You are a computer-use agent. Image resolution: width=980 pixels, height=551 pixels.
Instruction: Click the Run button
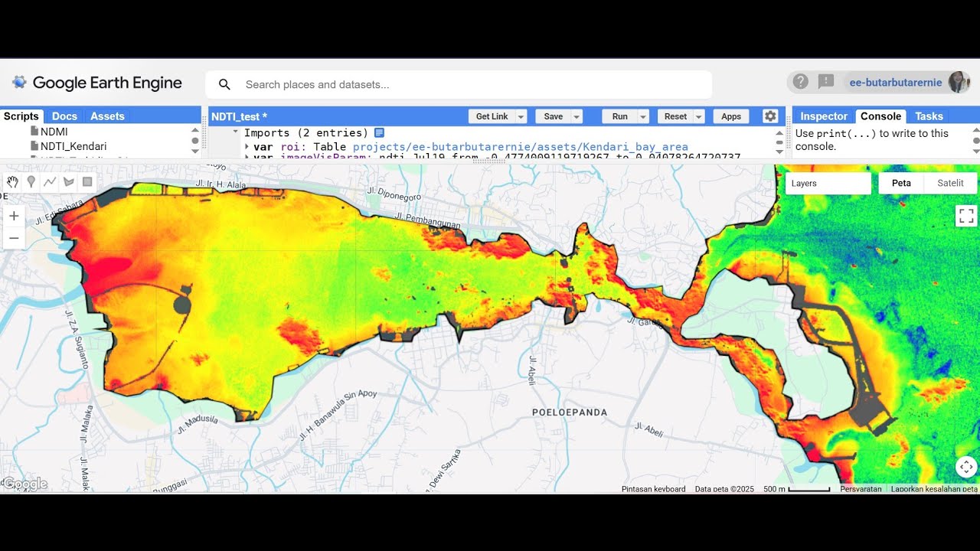620,116
